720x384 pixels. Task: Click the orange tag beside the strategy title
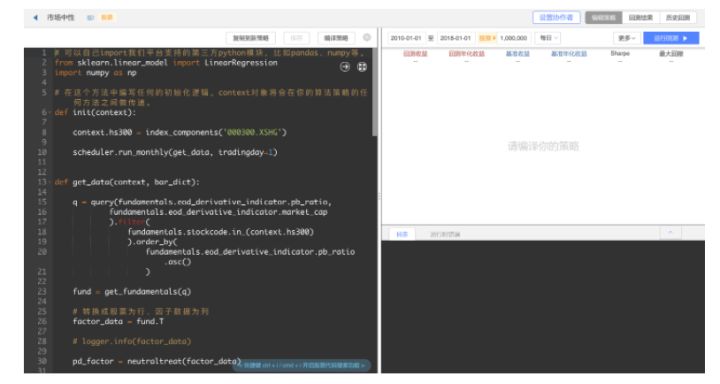click(x=107, y=17)
